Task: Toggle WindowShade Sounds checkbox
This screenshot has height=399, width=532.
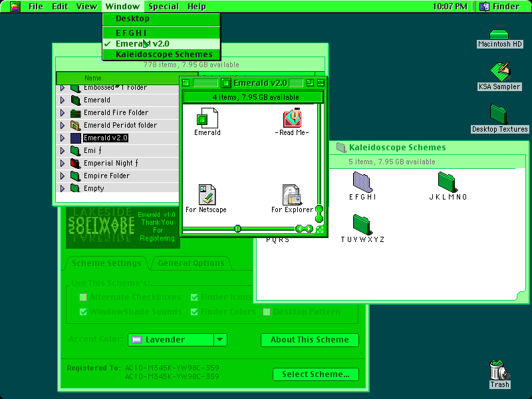Action: (83, 311)
